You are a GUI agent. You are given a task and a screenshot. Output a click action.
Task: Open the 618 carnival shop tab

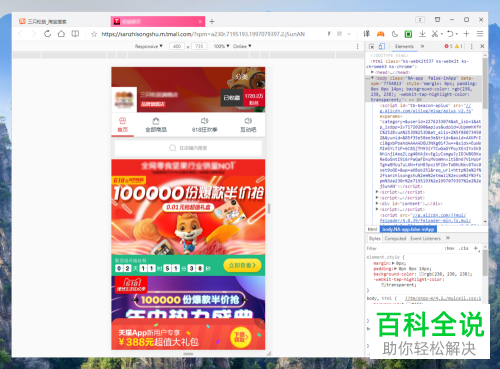point(204,125)
